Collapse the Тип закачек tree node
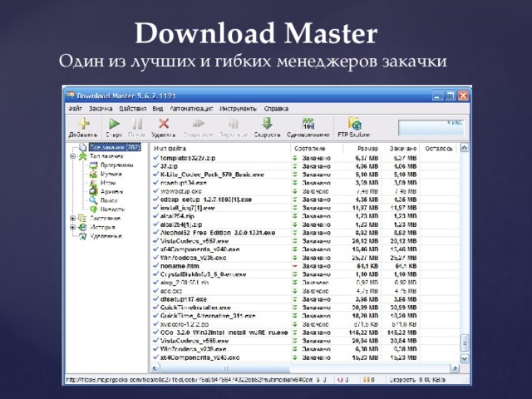The width and height of the screenshot is (532, 399). 72,156
